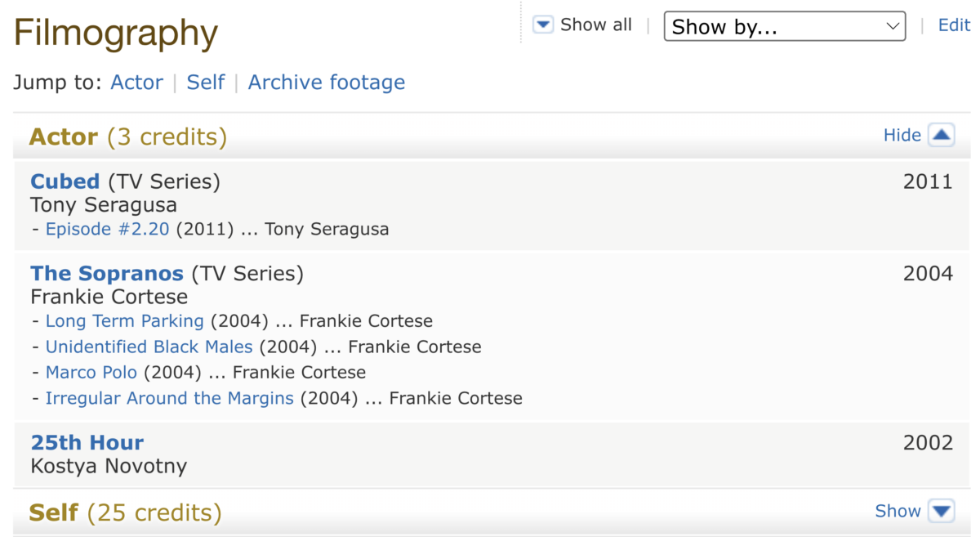Open the Show by... dropdown
Screen dimensions: 980x537
point(784,26)
